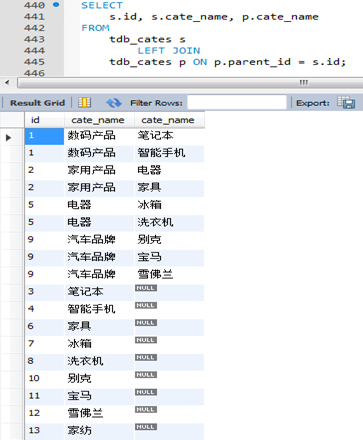Click the current-row arrow indicator in grid
Screen dimensions: 363x440
[x=8, y=137]
